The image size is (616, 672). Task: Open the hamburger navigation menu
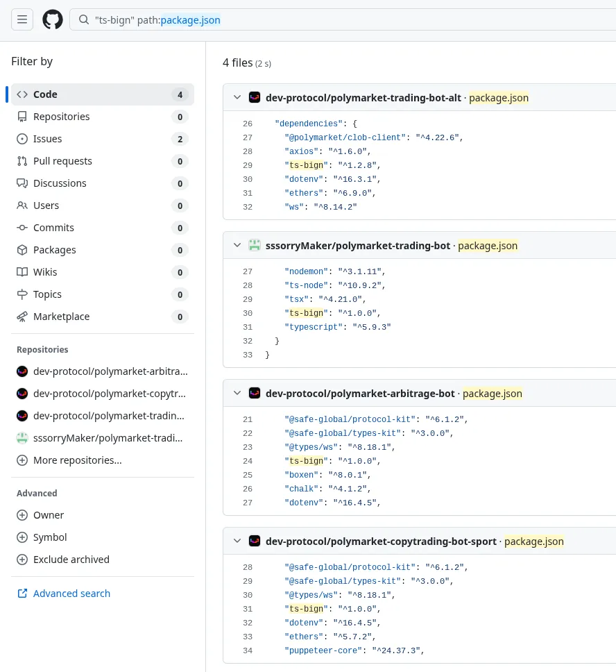[22, 19]
